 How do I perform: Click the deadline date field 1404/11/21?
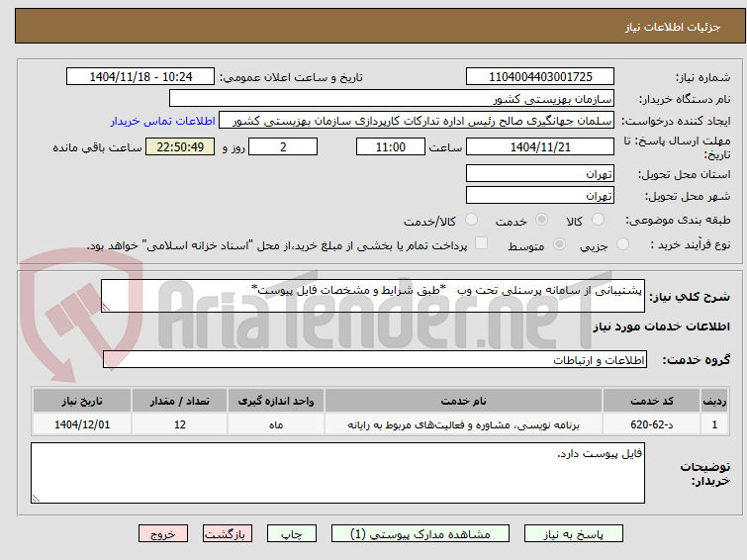[540, 146]
